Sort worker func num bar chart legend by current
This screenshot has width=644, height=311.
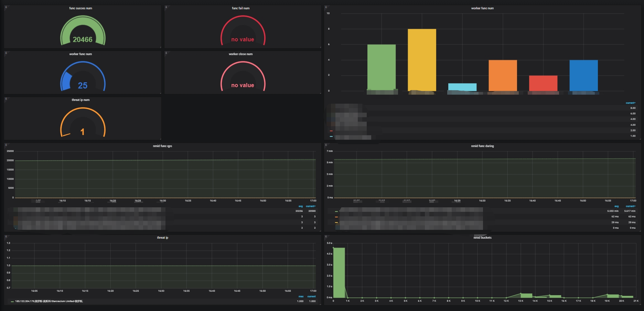click(x=630, y=103)
